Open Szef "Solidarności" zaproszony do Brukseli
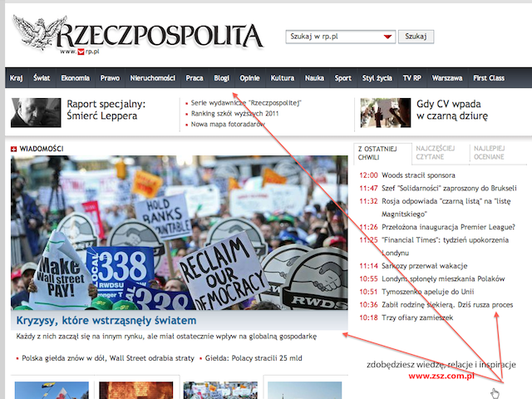 [x=449, y=189]
